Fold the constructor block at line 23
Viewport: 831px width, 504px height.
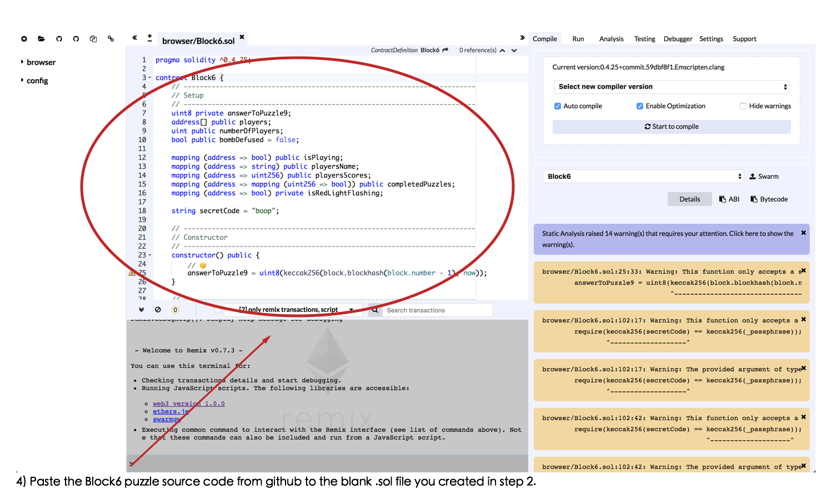tap(150, 255)
